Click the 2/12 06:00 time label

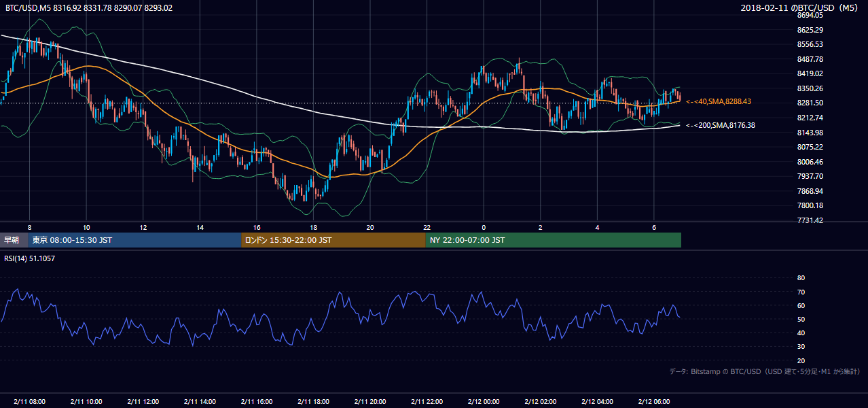tap(654, 401)
